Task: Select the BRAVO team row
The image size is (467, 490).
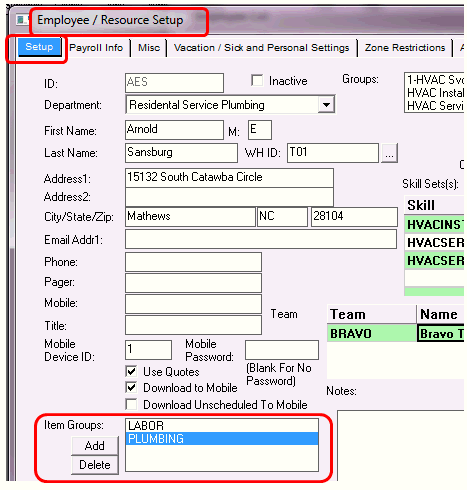Action: pos(395,333)
